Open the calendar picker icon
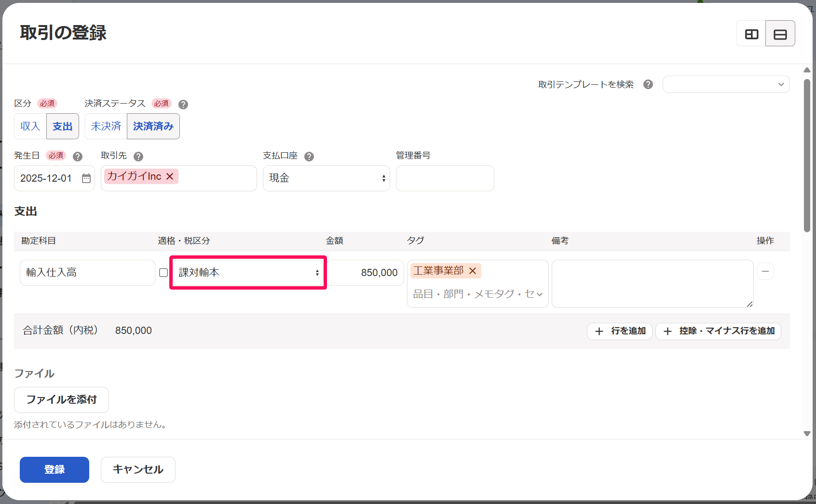The height and width of the screenshot is (504, 816). tap(86, 178)
